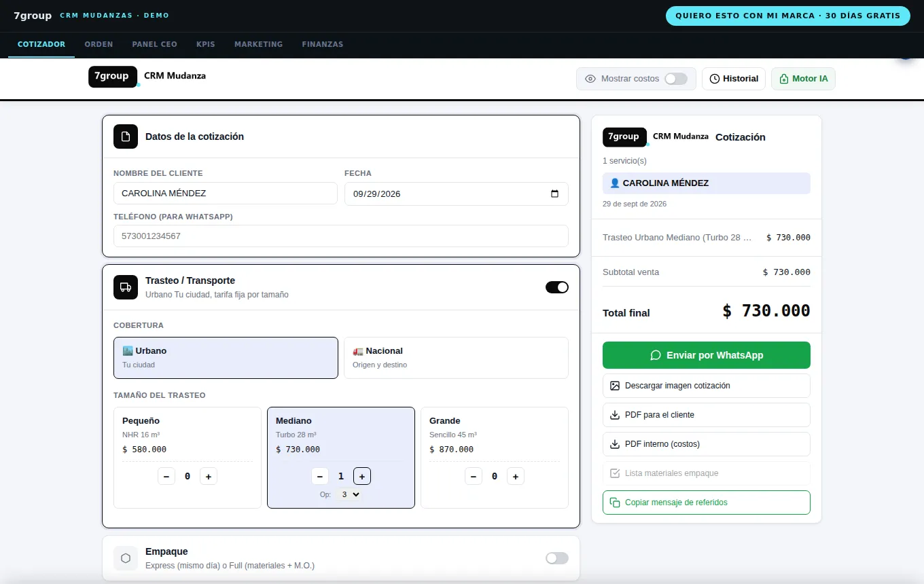Select Nacional coverage option
The height and width of the screenshot is (584, 924).
(456, 358)
